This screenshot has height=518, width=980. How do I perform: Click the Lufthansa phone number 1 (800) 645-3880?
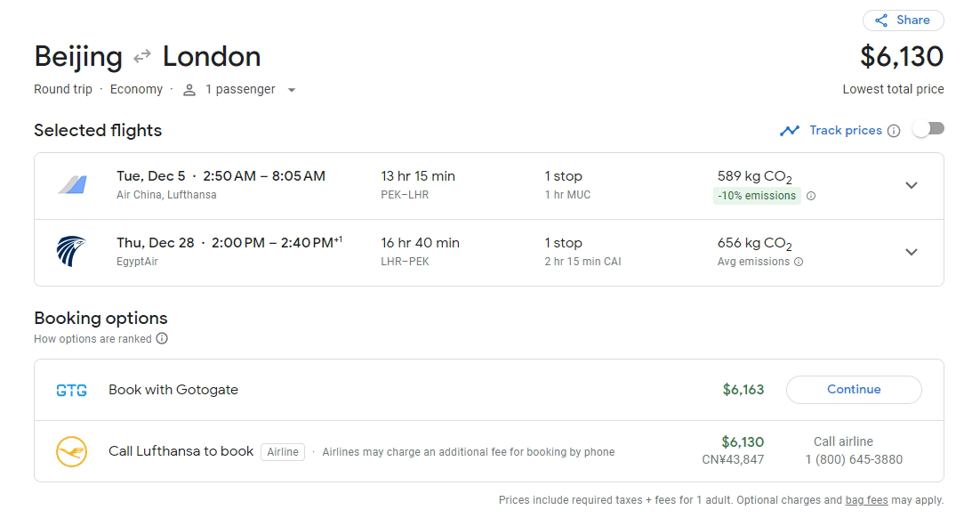pyautogui.click(x=854, y=460)
